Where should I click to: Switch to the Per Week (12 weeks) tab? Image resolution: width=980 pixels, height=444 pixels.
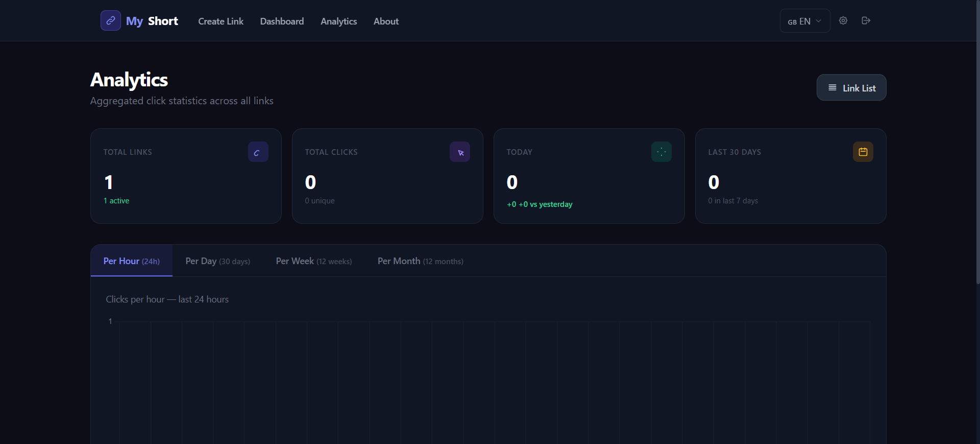[x=314, y=261]
